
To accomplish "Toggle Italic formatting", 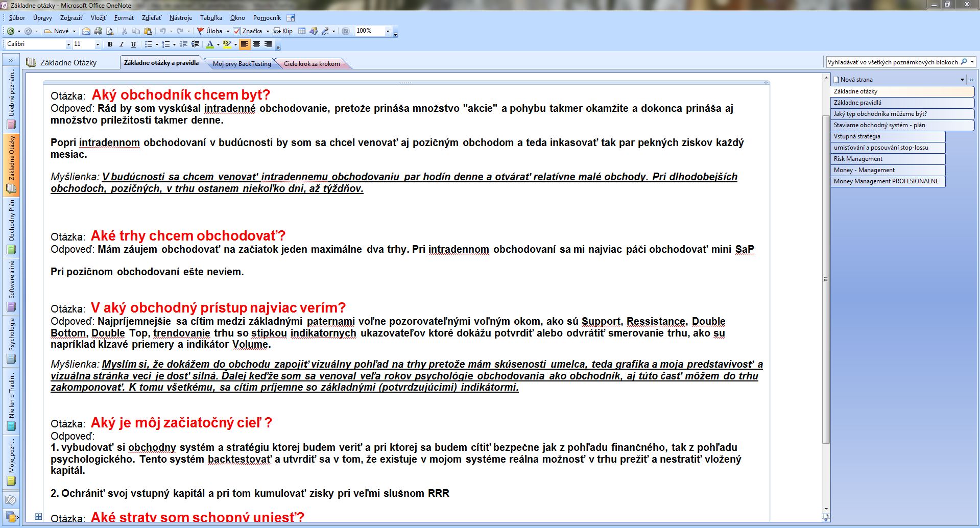I will [x=122, y=44].
